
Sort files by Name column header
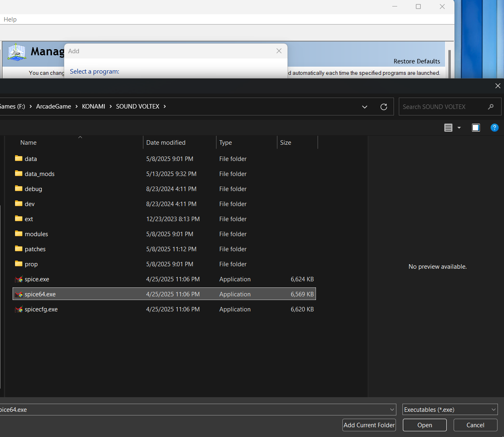(28, 143)
